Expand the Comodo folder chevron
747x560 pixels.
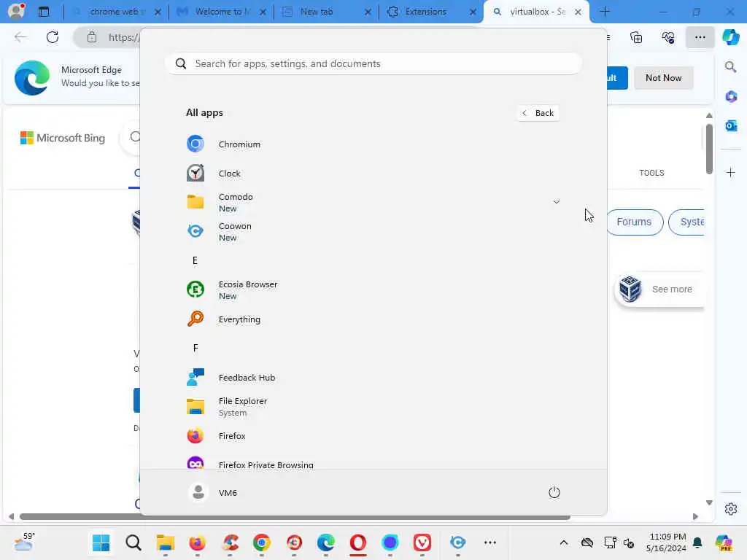(x=556, y=202)
